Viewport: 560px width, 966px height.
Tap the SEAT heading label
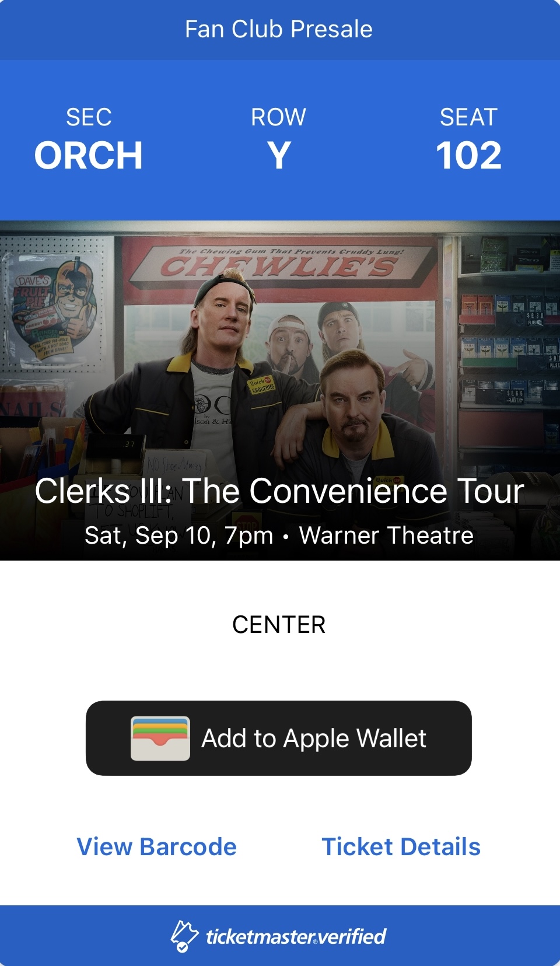pos(469,117)
